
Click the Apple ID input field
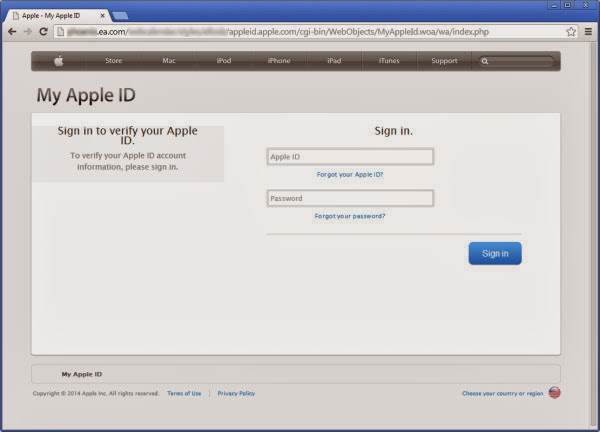click(349, 157)
